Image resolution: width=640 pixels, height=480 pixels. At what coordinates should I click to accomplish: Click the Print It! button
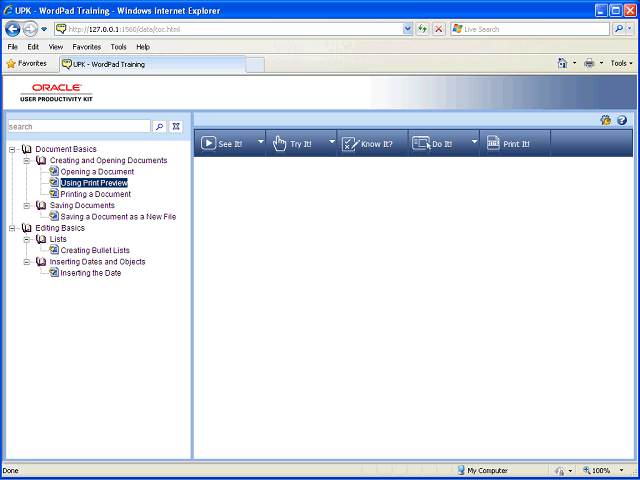(515, 144)
